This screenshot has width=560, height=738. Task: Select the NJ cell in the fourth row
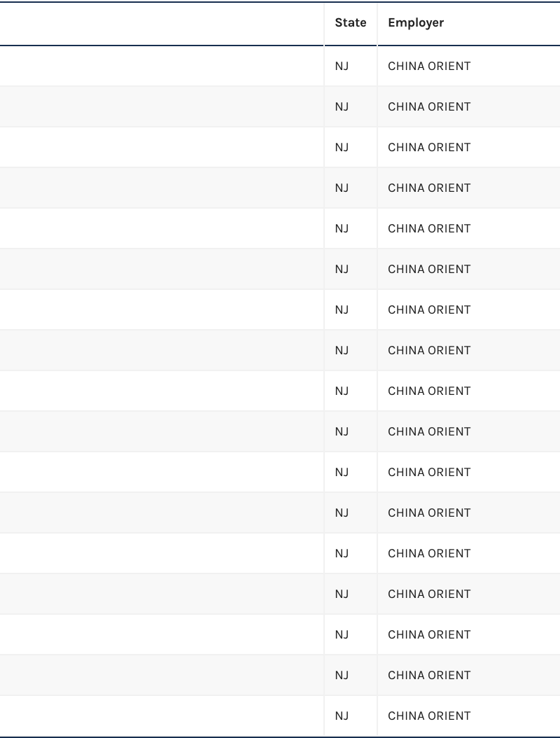pyautogui.click(x=342, y=188)
